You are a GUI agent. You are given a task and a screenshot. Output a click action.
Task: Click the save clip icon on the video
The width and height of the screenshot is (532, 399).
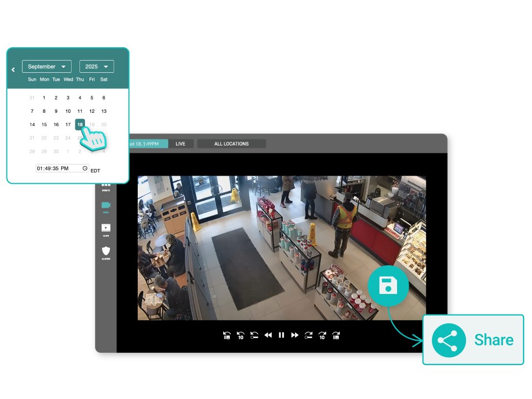(388, 286)
